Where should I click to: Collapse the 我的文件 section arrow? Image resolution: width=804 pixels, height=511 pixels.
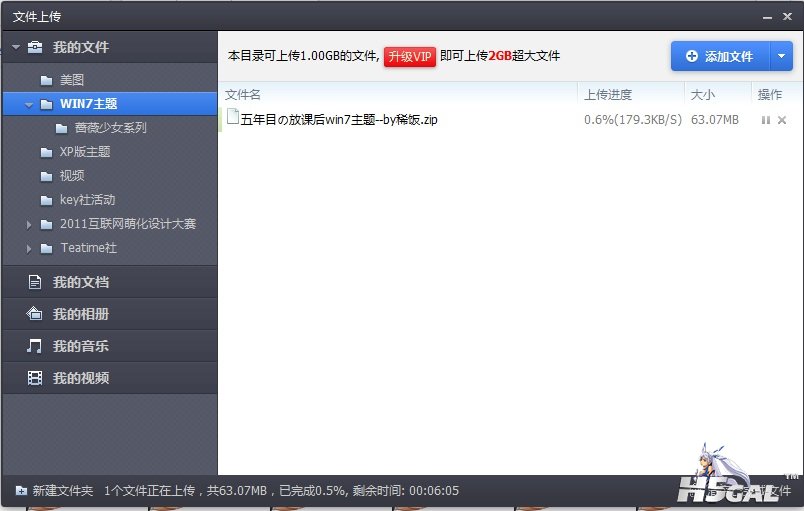[16, 47]
